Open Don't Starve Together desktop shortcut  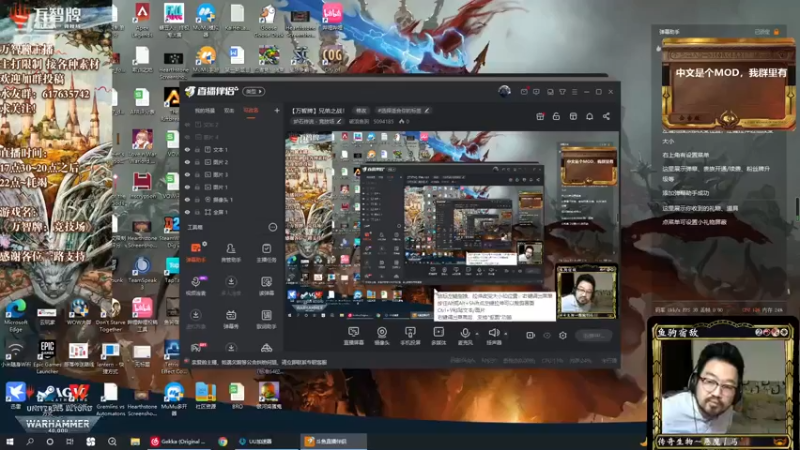pos(110,315)
